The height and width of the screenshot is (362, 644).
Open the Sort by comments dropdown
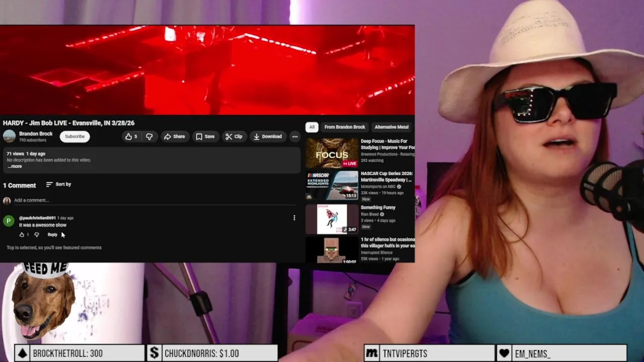[58, 185]
